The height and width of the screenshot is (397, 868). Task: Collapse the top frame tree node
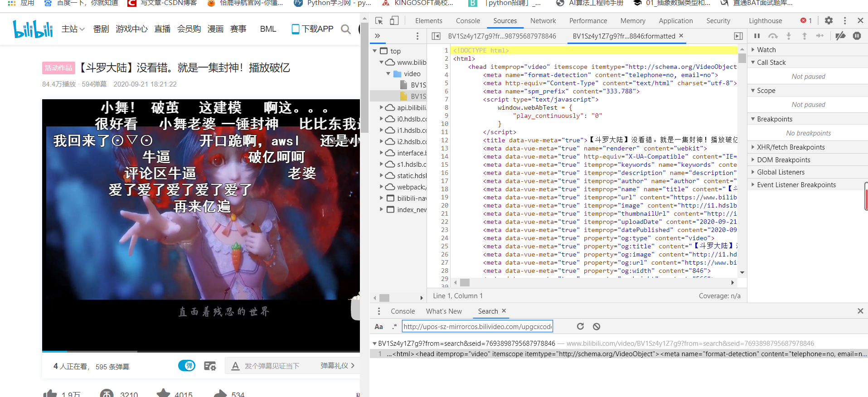pos(375,51)
